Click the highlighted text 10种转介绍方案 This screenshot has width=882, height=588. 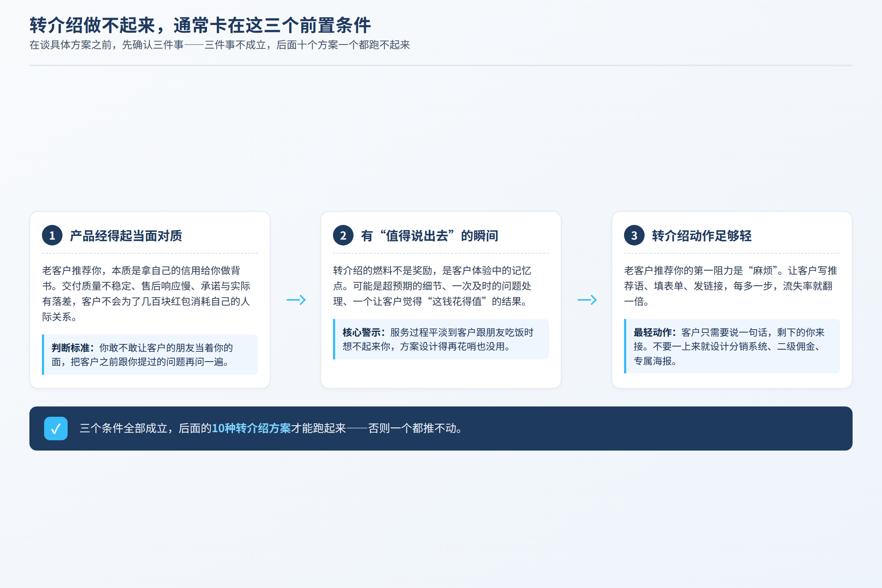coord(251,428)
